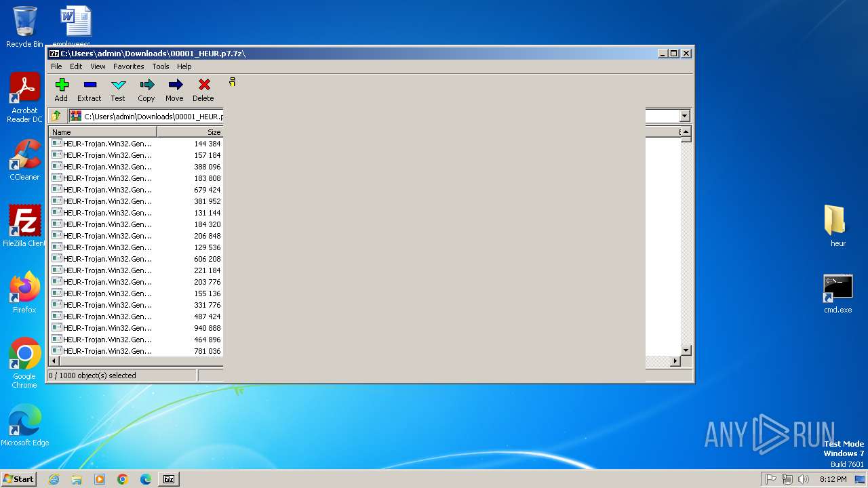Open Internet Explorer from taskbar

(54, 479)
